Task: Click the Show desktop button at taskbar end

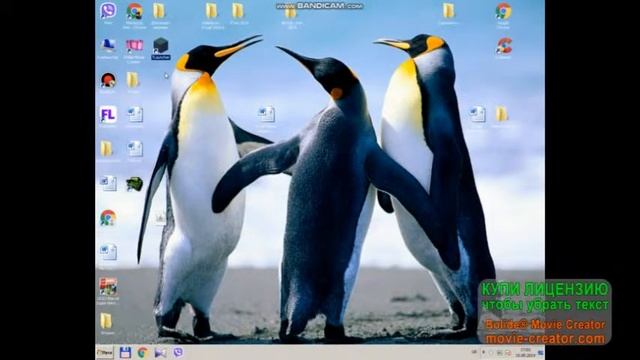Action: click(x=541, y=353)
